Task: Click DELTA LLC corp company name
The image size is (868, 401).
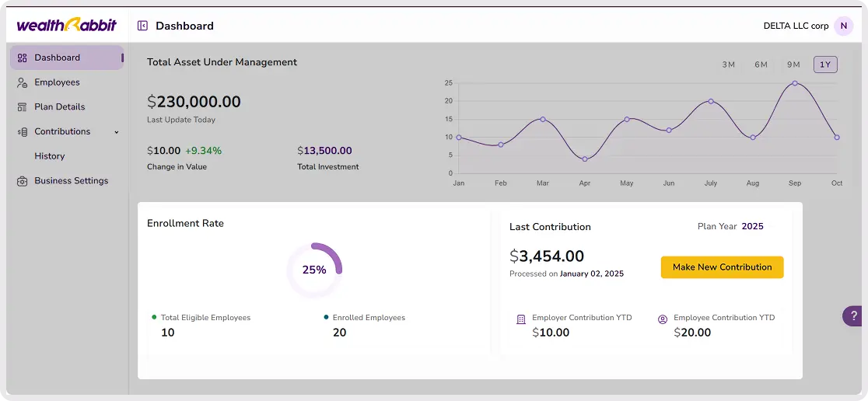Action: 796,26
